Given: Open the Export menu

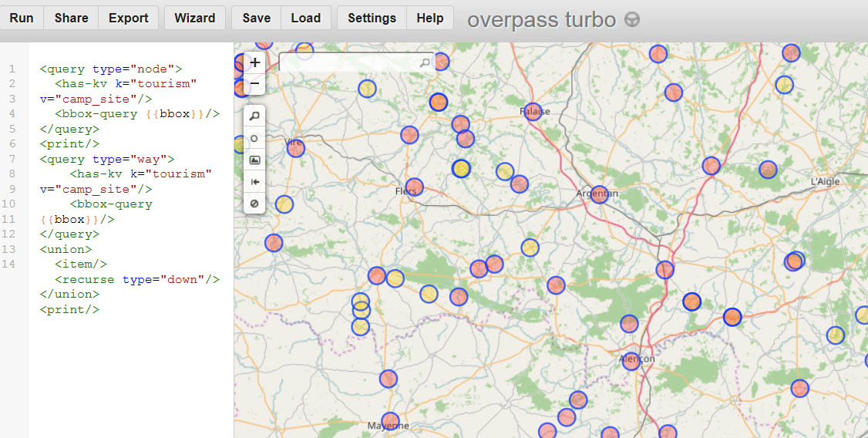Looking at the screenshot, I should (128, 18).
